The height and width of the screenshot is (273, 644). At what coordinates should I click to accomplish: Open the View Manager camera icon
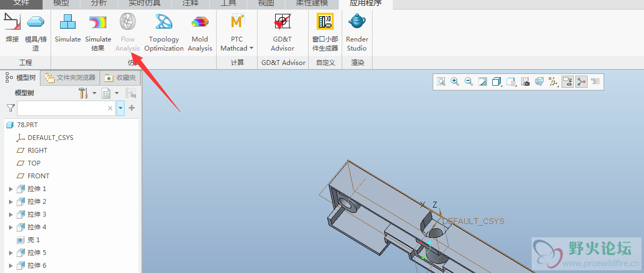point(525,81)
